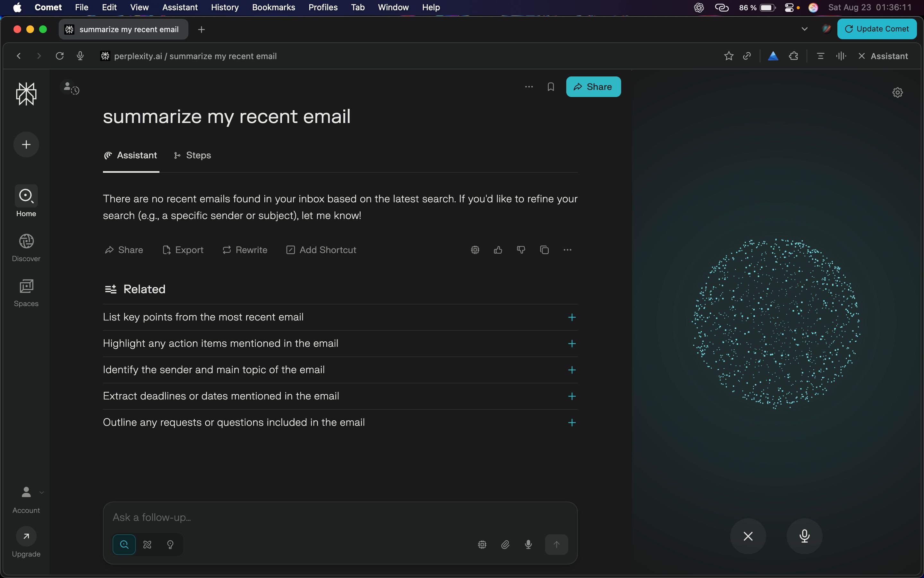Open Spaces in the left sidebar

click(26, 293)
